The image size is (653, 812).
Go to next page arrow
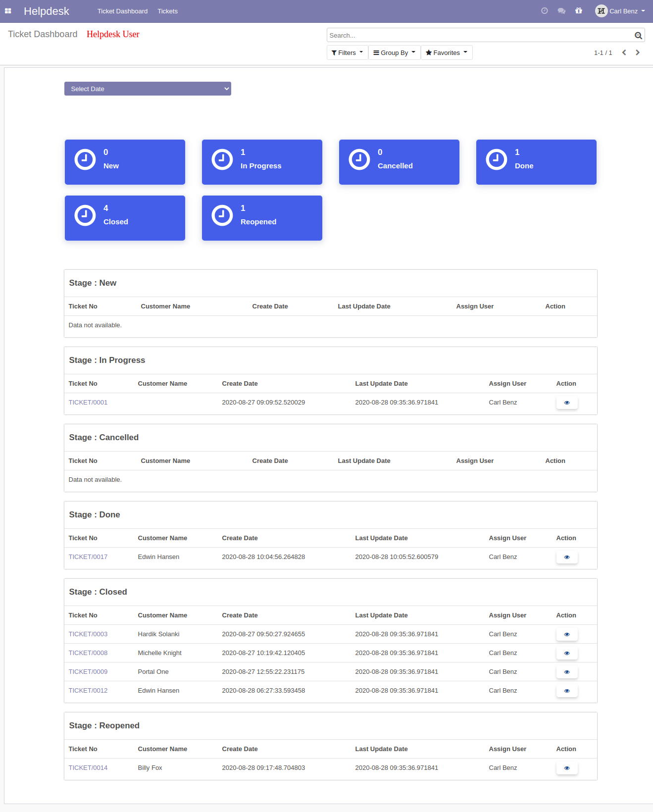638,52
